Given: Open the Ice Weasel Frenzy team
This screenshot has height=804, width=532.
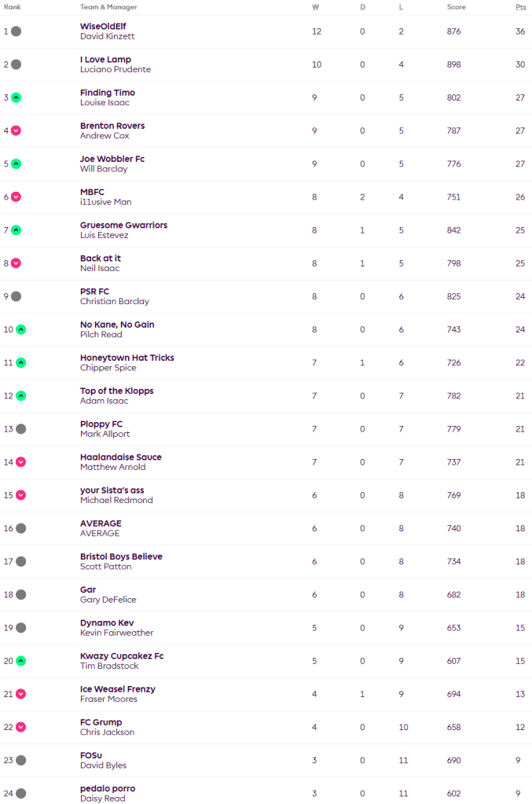Looking at the screenshot, I should [x=117, y=689].
